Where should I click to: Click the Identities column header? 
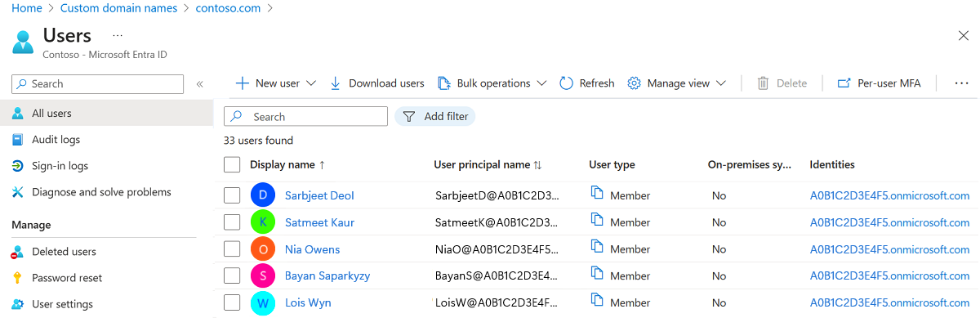tap(832, 164)
